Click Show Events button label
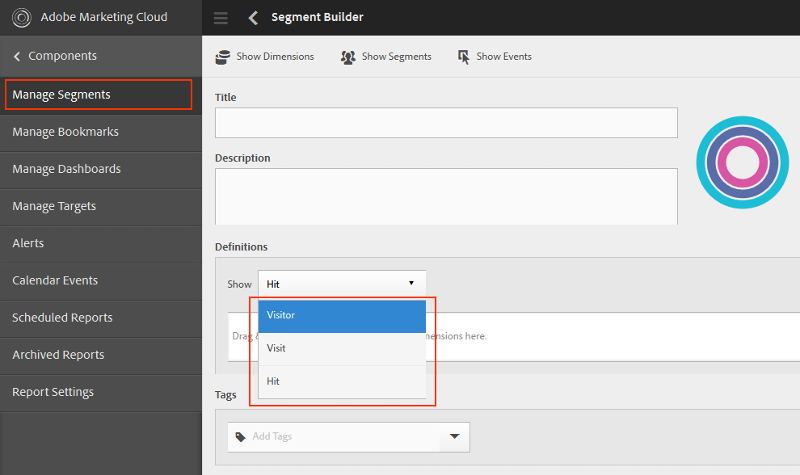This screenshot has height=475, width=800. [504, 57]
